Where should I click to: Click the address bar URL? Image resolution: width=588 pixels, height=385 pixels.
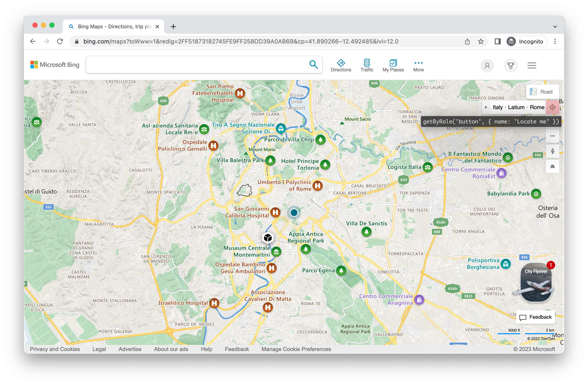241,41
